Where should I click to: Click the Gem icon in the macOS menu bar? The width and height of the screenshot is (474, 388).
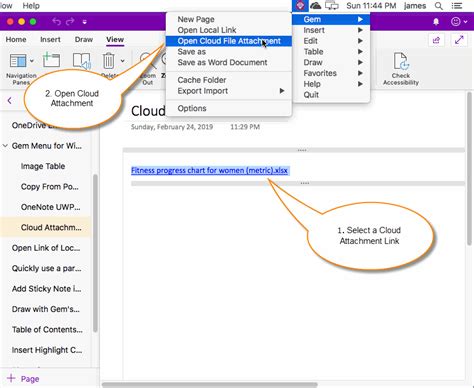coord(300,5)
